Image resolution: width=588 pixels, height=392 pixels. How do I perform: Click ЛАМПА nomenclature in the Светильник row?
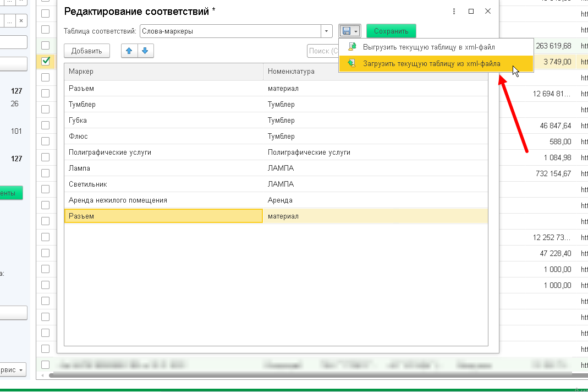pos(375,184)
